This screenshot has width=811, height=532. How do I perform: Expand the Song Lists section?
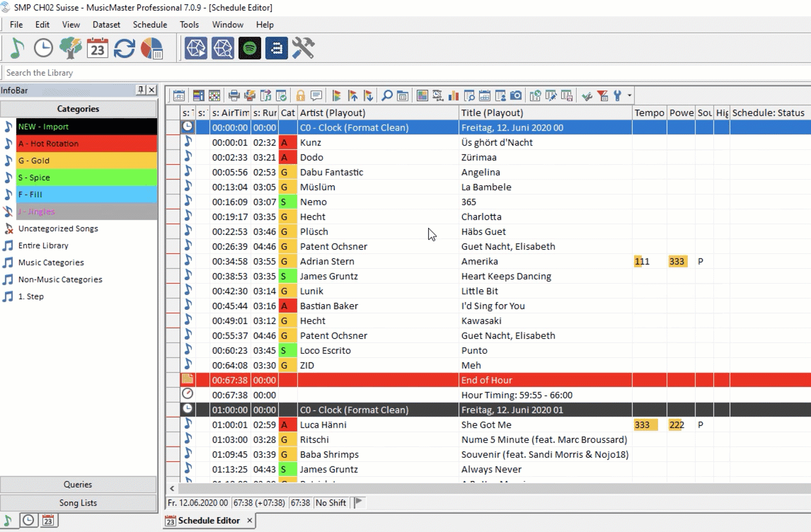pos(78,502)
